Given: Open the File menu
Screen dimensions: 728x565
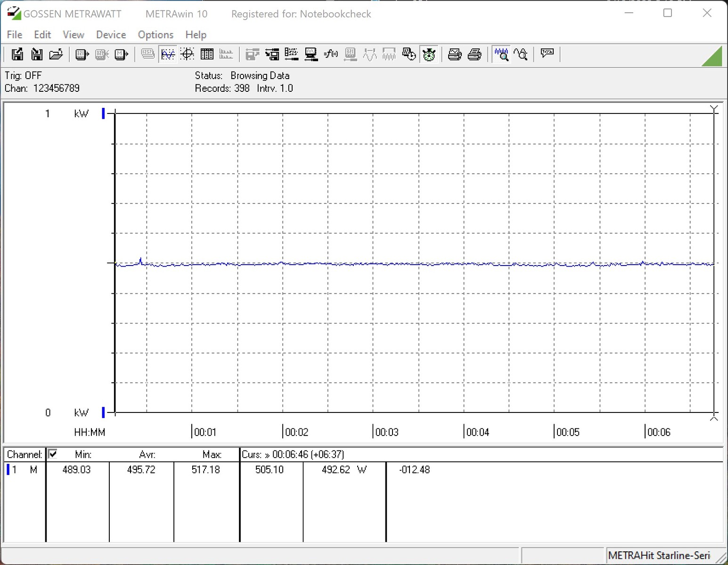Looking at the screenshot, I should (14, 35).
